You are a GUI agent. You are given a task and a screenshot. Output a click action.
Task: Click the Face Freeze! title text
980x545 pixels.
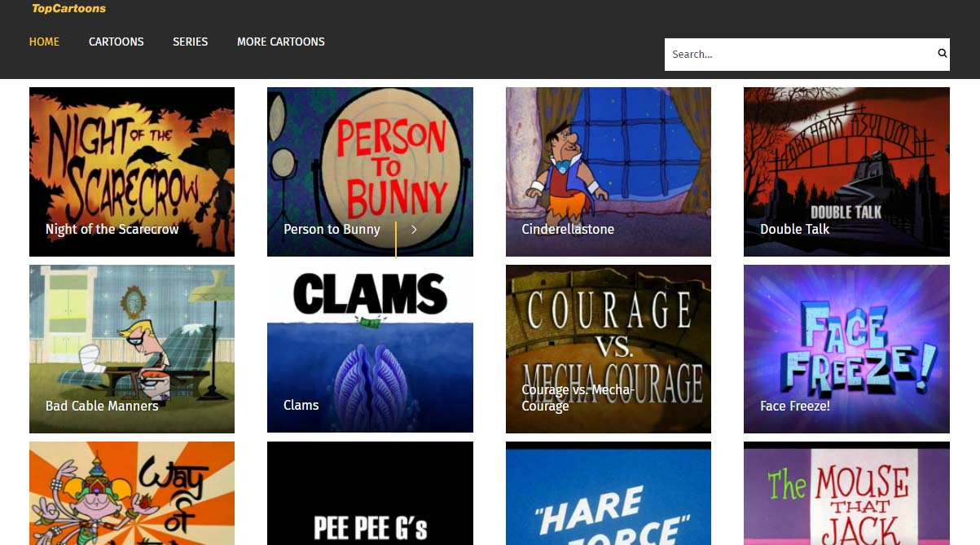click(795, 405)
